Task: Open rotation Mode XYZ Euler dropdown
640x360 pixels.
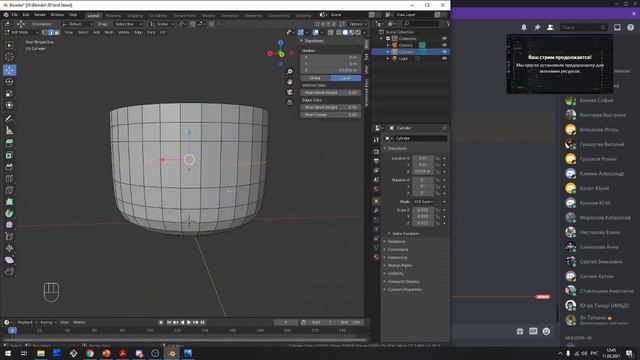Action: [424, 202]
